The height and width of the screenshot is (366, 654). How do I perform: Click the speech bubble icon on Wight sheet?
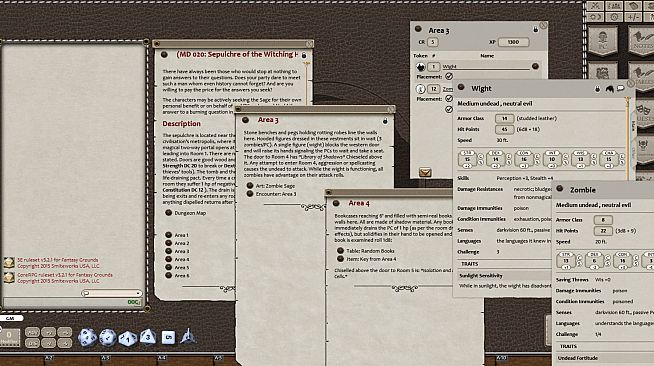click(621, 88)
